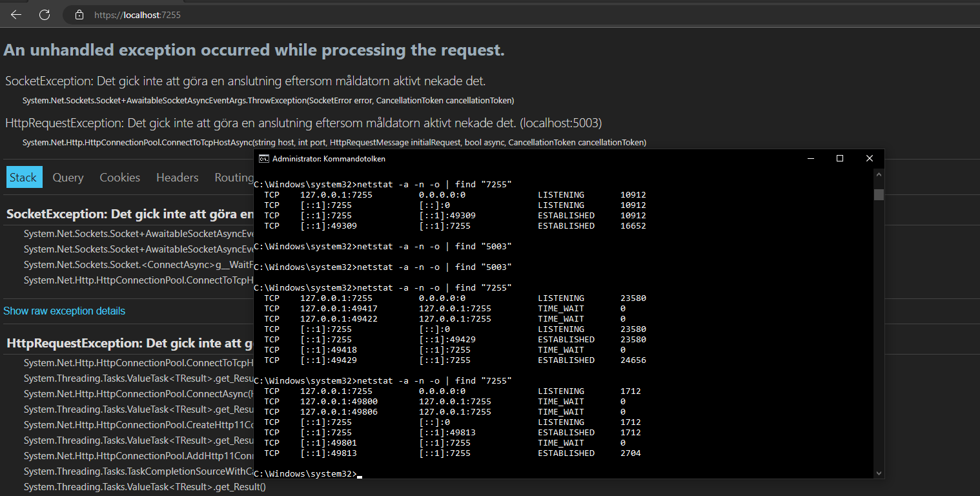Maximize the Kommandotolken window
This screenshot has height=496, width=980.
[840, 159]
